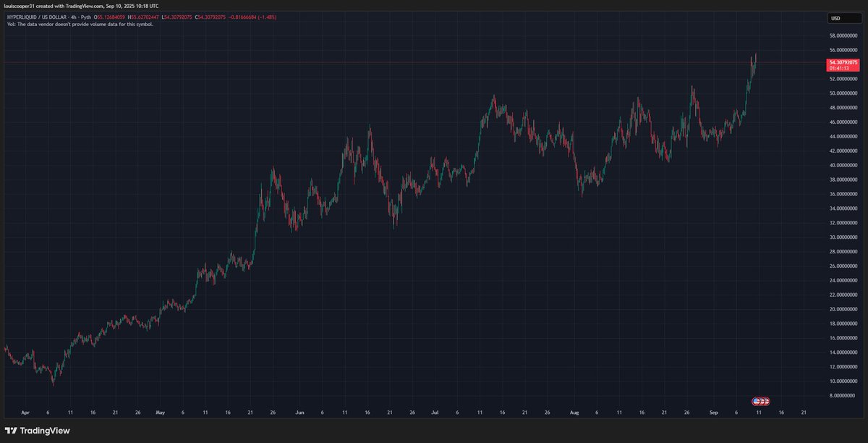Click the Apr label on time axis
This screenshot has height=443, width=868.
(25, 413)
